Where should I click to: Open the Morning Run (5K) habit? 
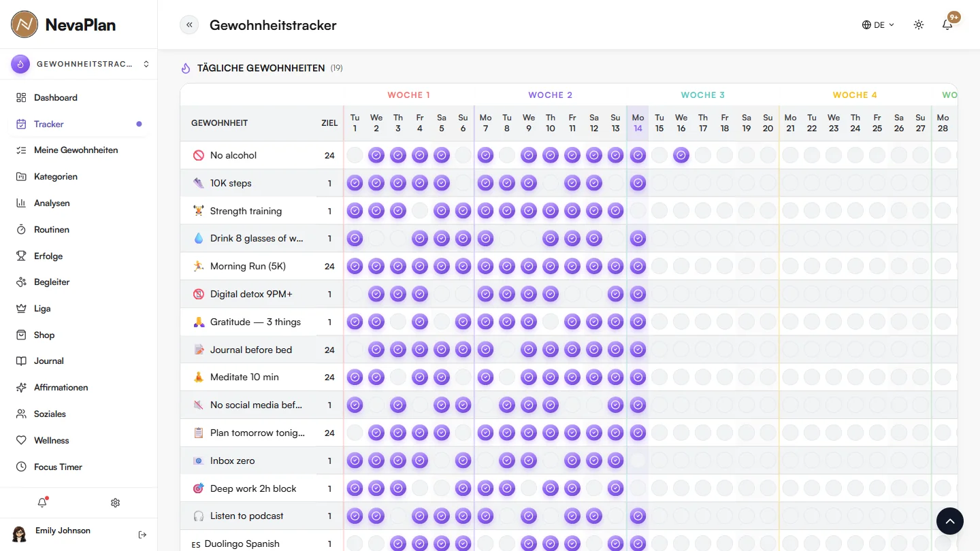click(248, 266)
